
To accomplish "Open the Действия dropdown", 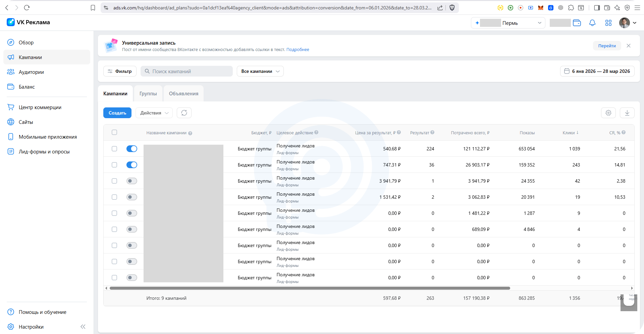I will (x=154, y=113).
